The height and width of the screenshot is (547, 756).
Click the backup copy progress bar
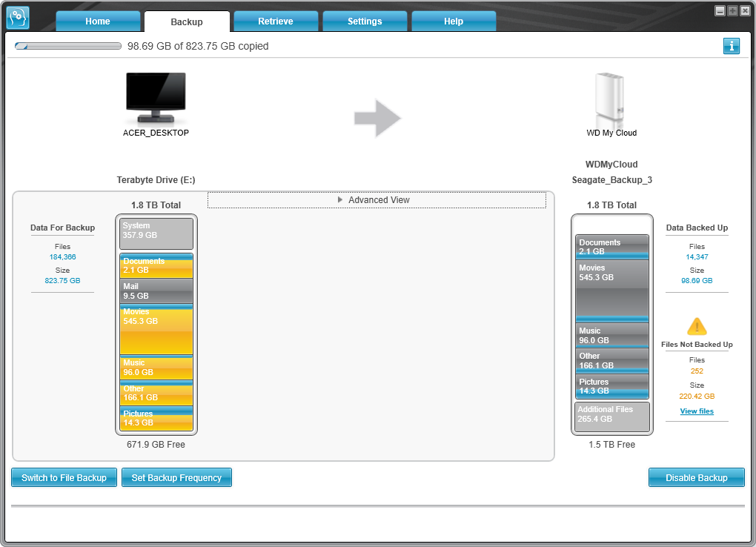click(68, 46)
